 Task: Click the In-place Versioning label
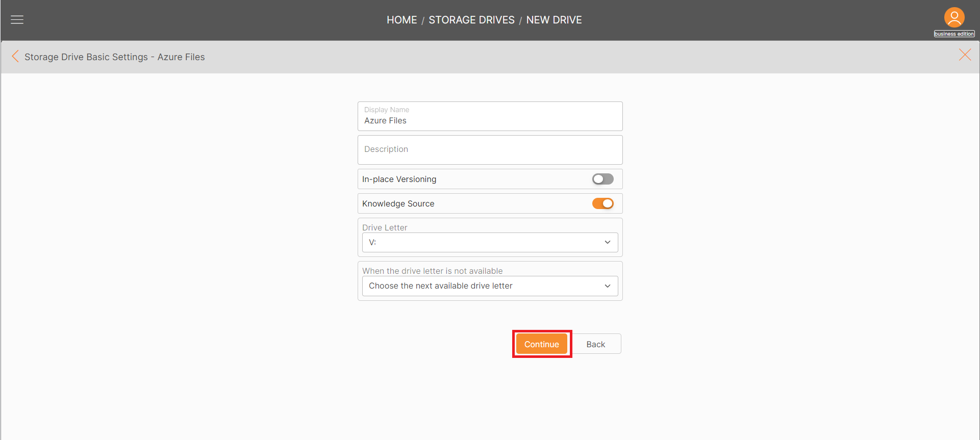[399, 179]
